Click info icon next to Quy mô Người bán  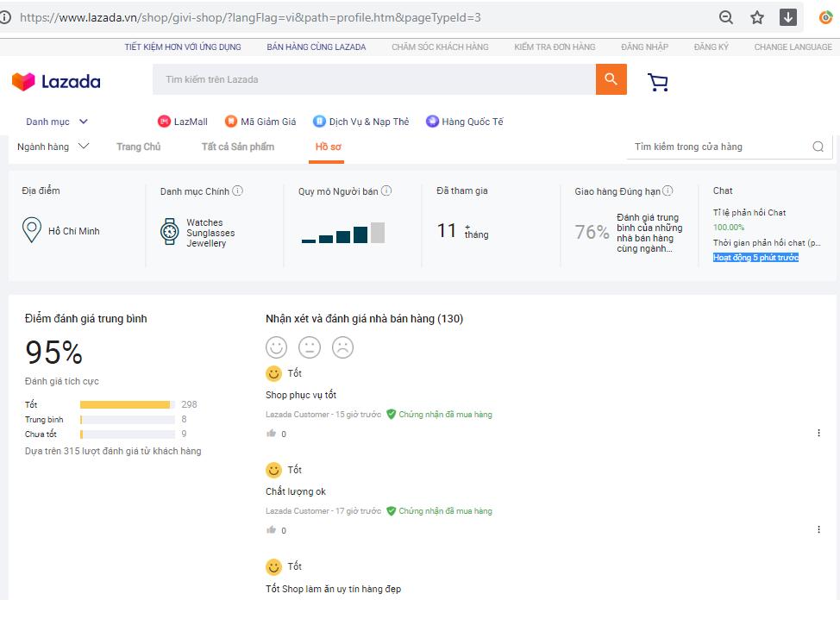[386, 191]
